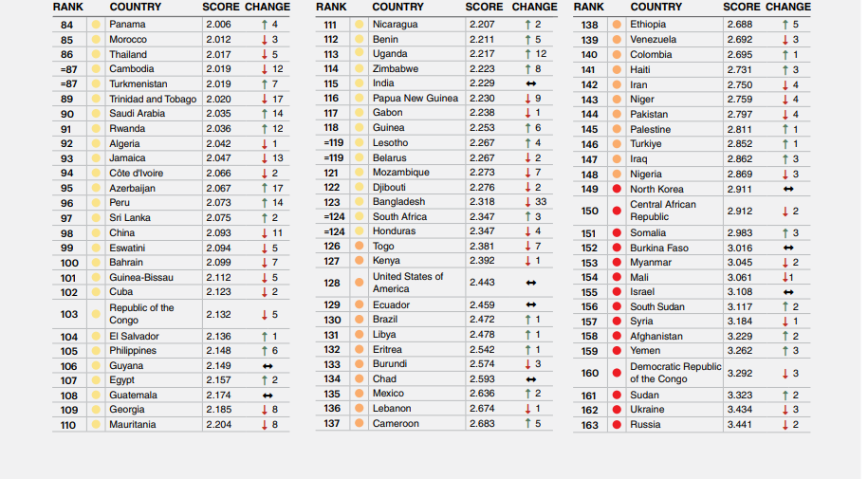The image size is (868, 479).
Task: Click the score 2.443 for United States
Action: point(482,283)
